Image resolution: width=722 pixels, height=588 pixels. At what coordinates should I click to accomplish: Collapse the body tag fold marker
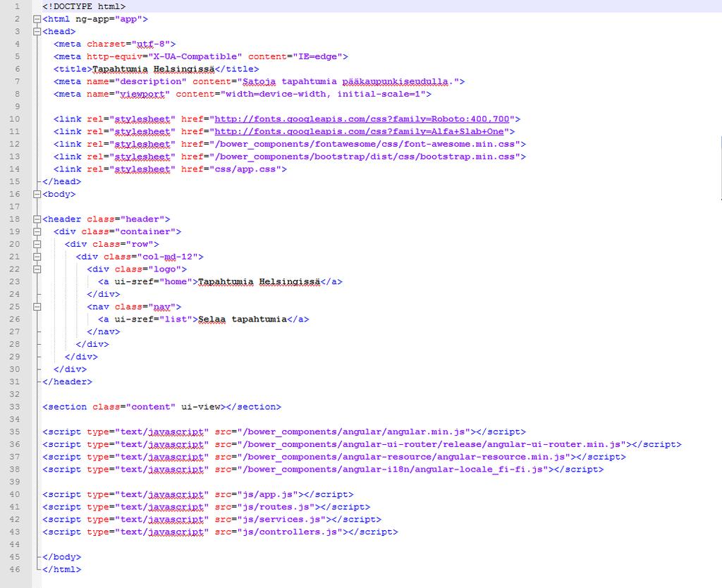pos(37,195)
